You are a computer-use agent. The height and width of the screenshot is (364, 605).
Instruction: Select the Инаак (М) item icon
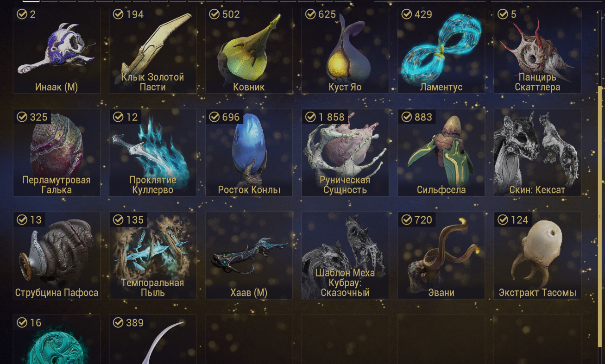point(57,50)
